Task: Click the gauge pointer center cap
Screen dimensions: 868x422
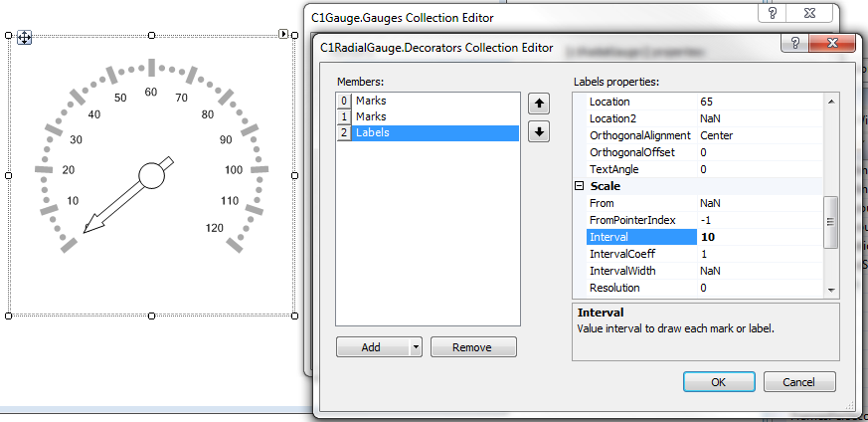Action: [151, 176]
